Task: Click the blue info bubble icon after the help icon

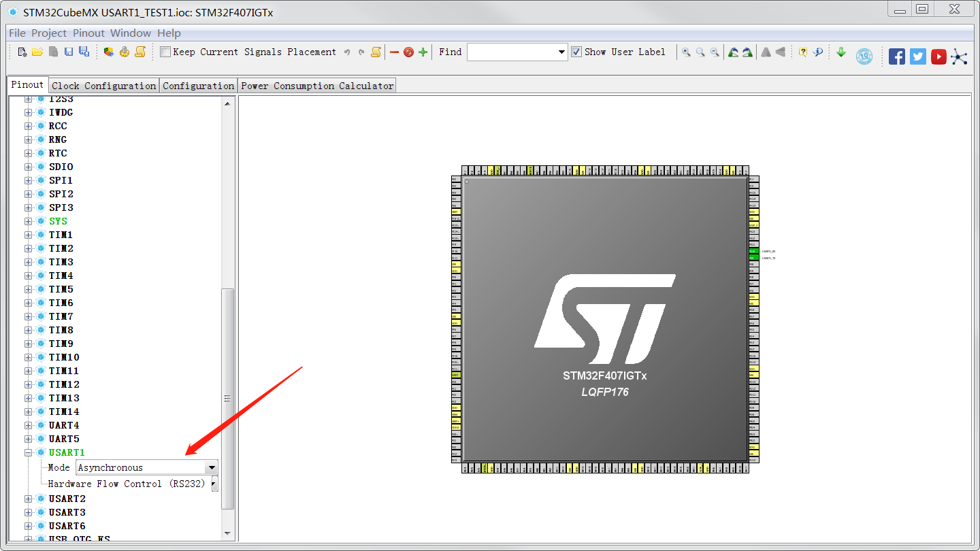Action: coord(818,52)
